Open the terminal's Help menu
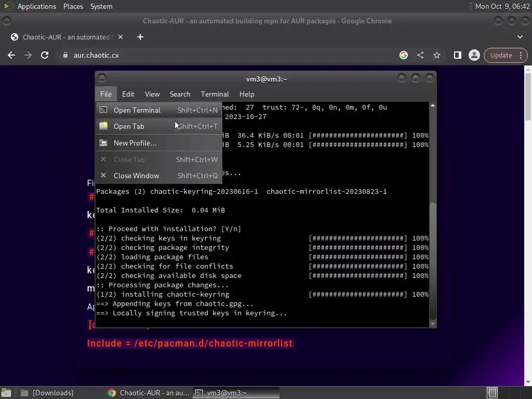The height and width of the screenshot is (399, 532). click(247, 94)
